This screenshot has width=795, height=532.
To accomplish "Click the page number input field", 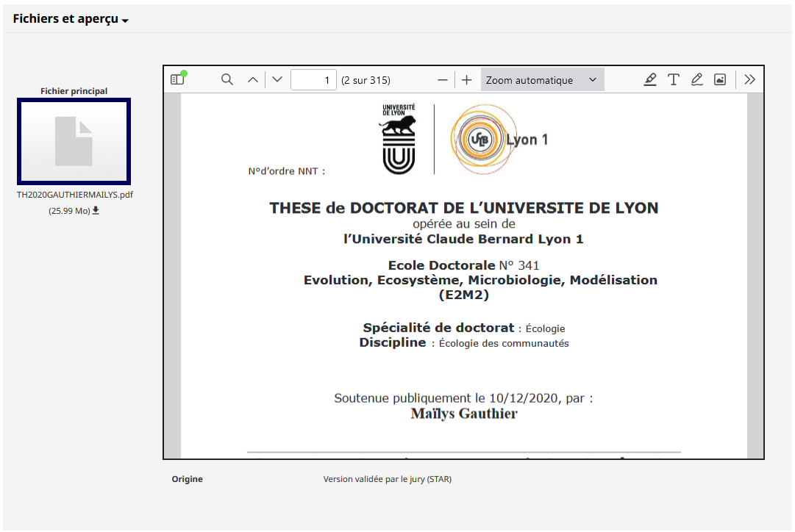I will pos(313,80).
